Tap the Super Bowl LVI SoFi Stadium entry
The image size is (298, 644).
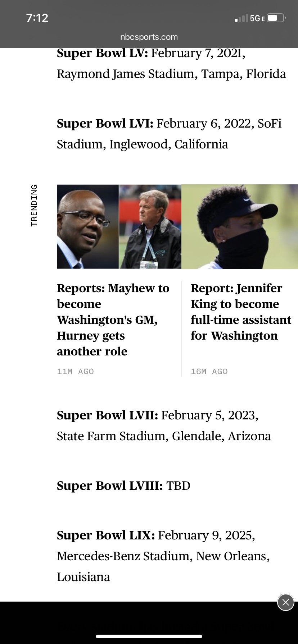(169, 134)
